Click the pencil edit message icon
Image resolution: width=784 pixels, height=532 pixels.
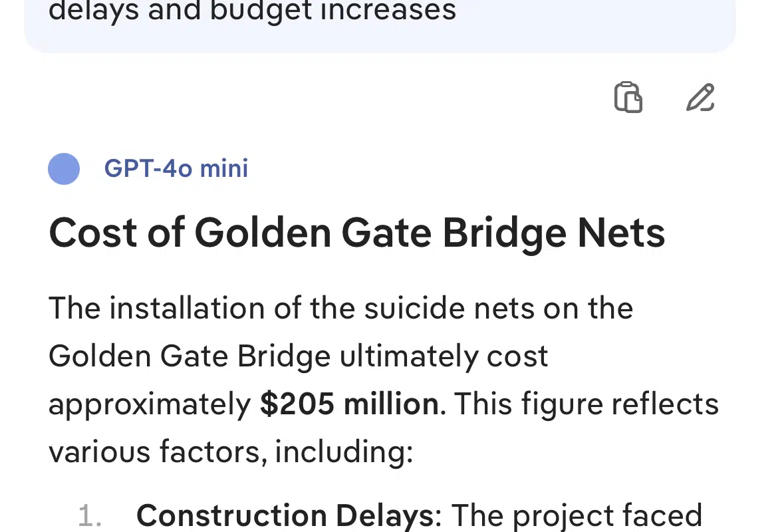click(x=700, y=97)
